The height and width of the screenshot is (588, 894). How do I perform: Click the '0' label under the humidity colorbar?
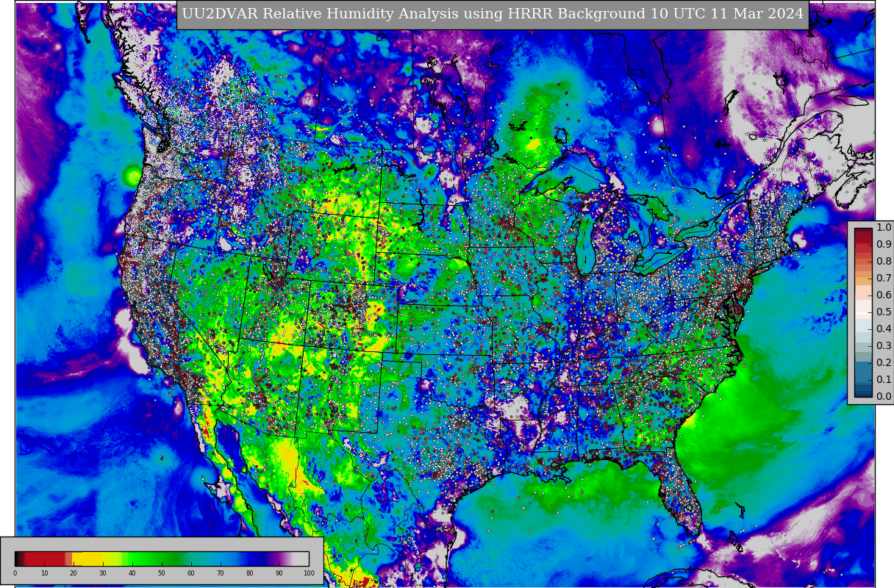click(x=15, y=573)
